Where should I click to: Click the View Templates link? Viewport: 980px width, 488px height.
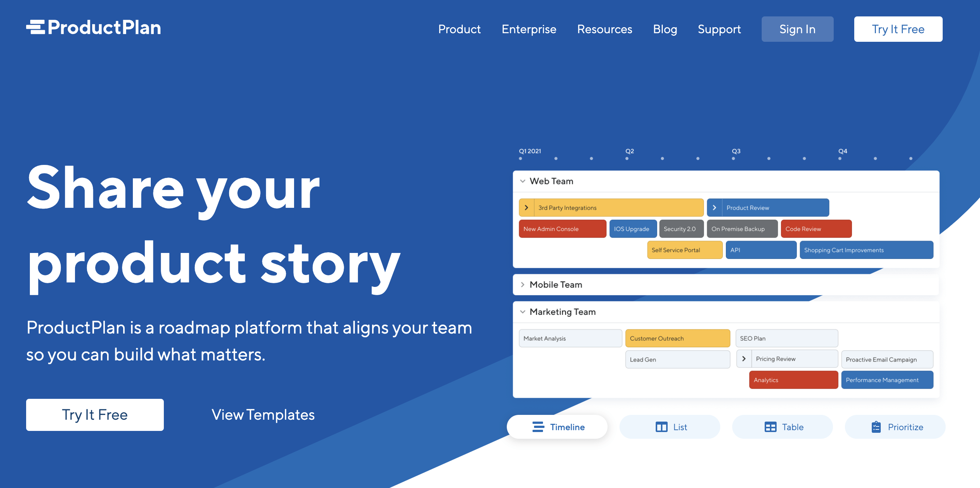[263, 414]
